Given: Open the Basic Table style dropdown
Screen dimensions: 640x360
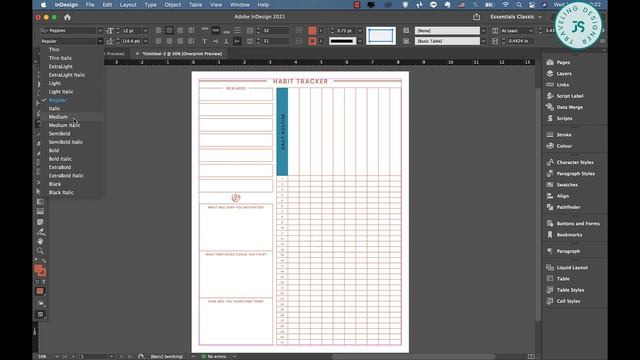Looking at the screenshot, I should 483,41.
